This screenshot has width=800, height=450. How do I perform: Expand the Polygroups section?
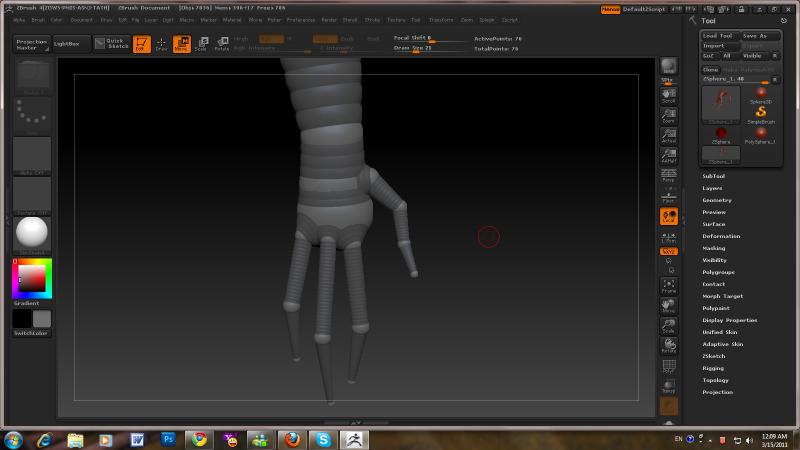(718, 272)
